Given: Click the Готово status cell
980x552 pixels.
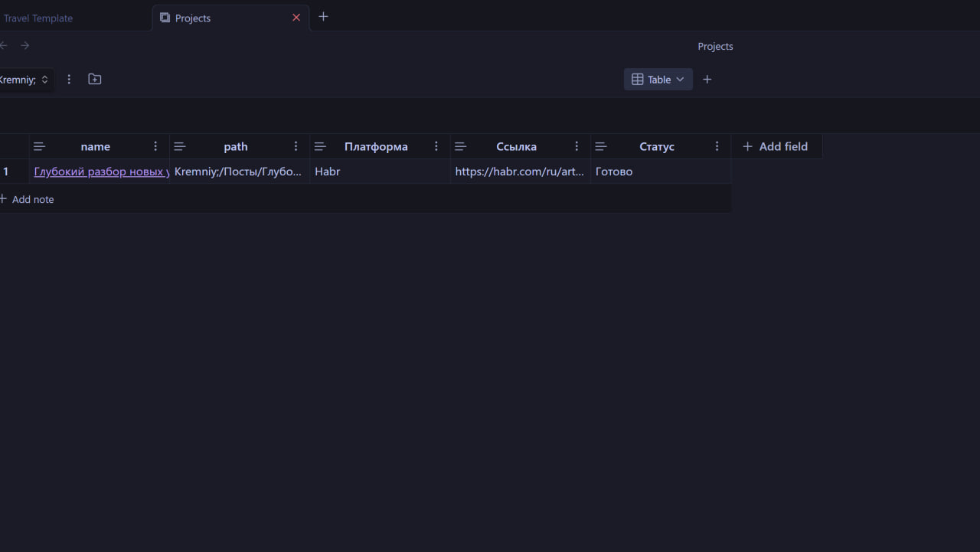Looking at the screenshot, I should coord(660,171).
